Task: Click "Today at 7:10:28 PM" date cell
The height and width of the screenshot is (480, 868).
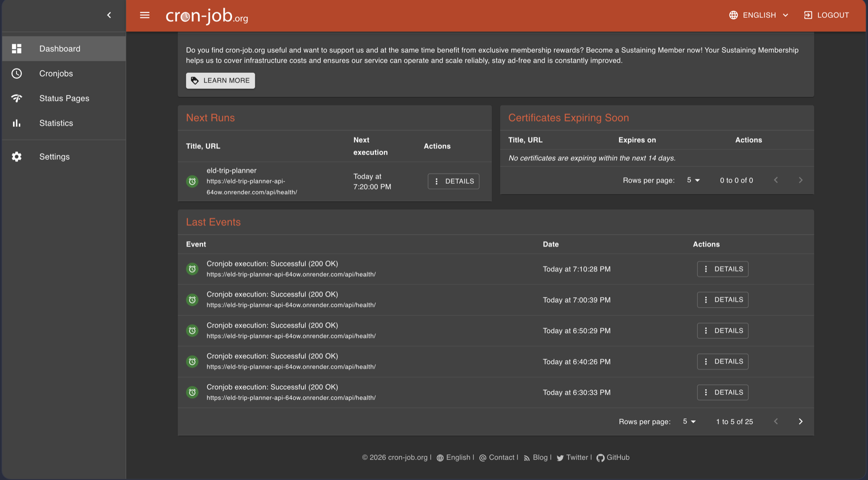Action: [x=577, y=269]
